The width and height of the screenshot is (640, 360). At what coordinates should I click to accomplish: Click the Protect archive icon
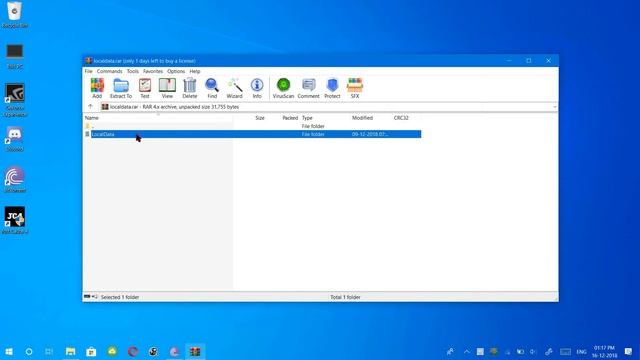332,88
